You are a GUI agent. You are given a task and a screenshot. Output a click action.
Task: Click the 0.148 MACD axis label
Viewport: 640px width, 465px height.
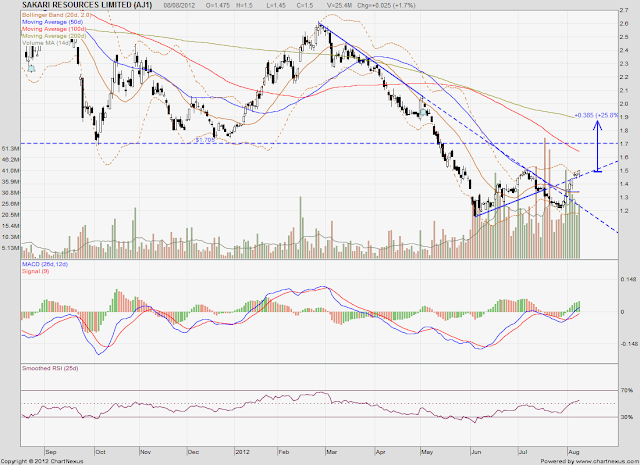coord(628,280)
